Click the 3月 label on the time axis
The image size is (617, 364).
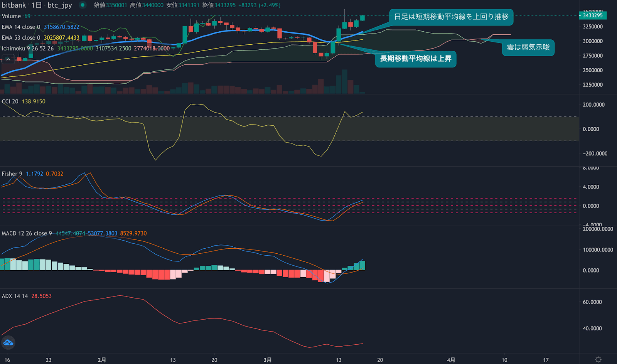coord(267,359)
